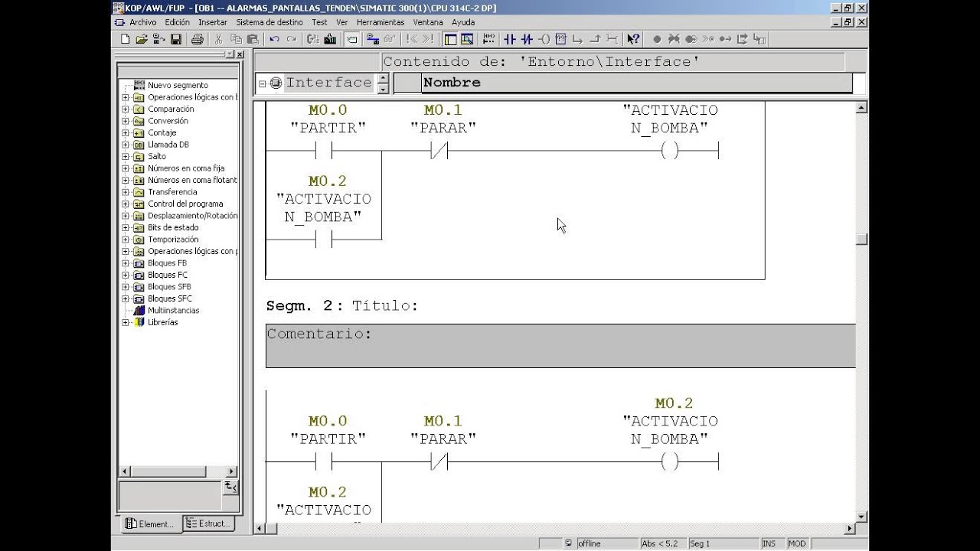This screenshot has width=980, height=551.
Task: Go to next error icon
Action: point(429,39)
